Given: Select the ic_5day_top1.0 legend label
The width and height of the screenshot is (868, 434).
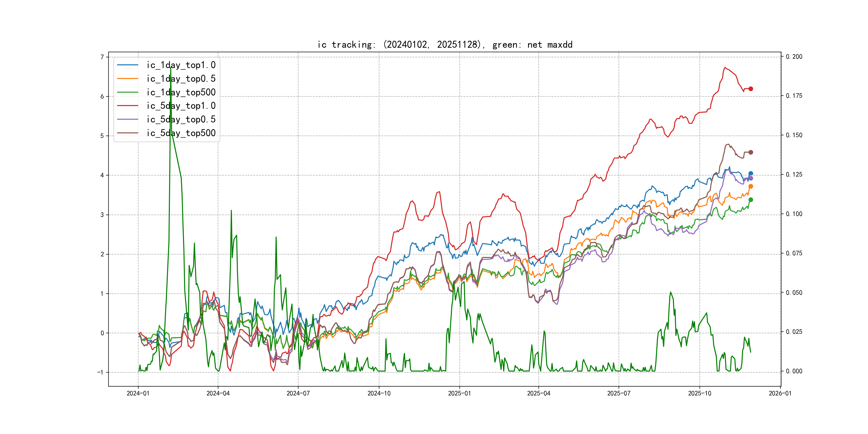Looking at the screenshot, I should [x=181, y=106].
